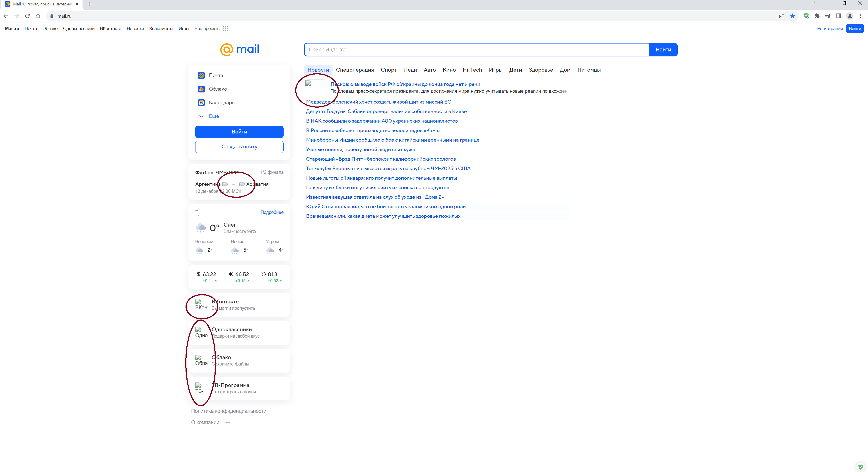This screenshot has height=472, width=868.
Task: Open the Подробнее weather link
Action: click(272, 212)
